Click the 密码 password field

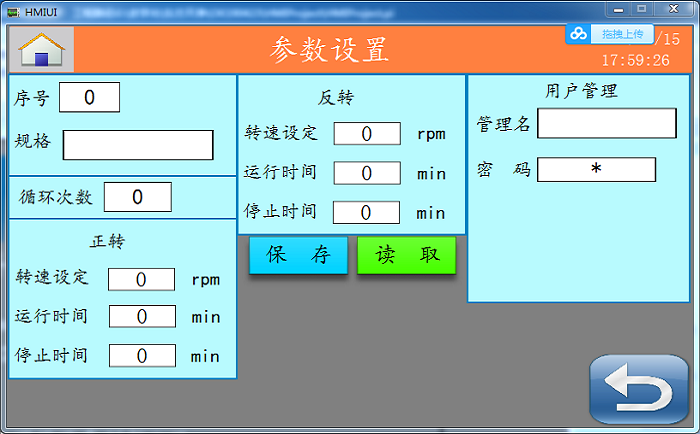[x=596, y=170]
